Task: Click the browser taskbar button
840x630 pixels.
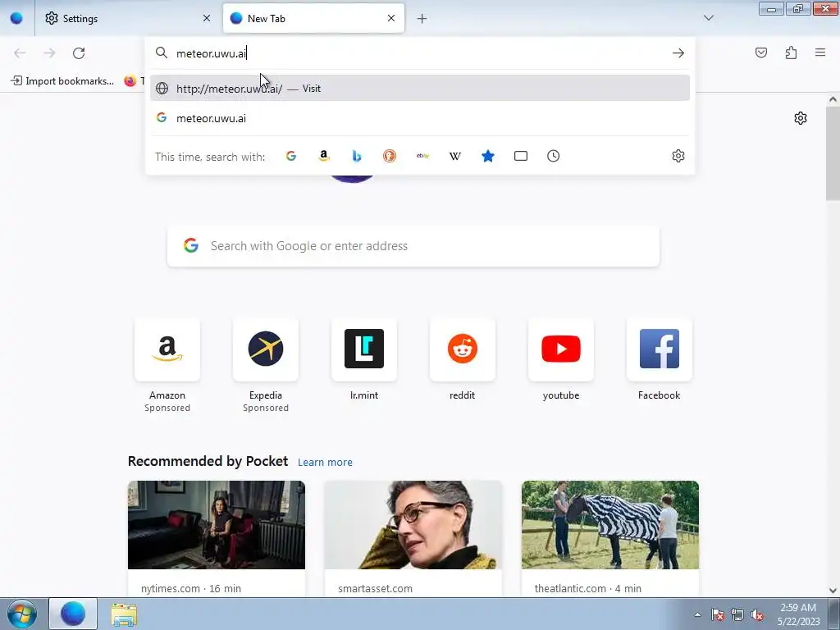Action: (x=73, y=614)
